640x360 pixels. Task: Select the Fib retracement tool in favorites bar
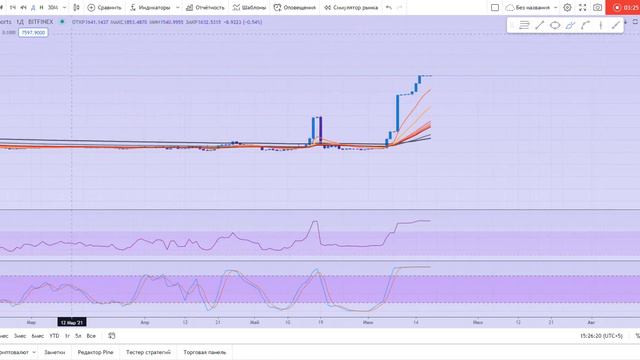click(x=524, y=25)
